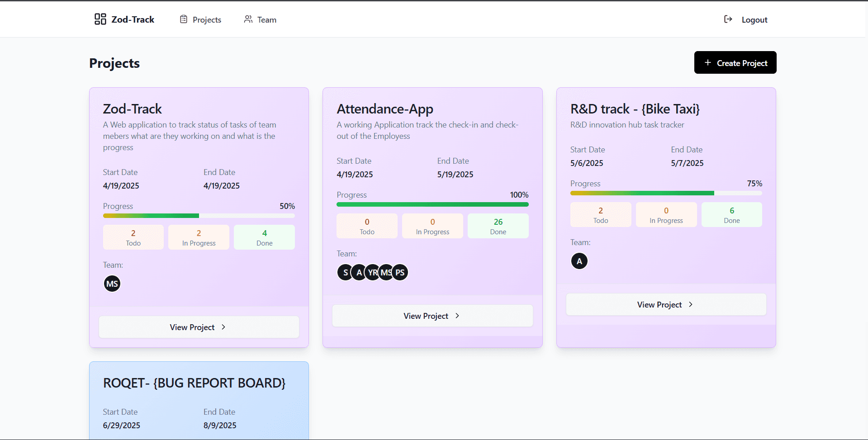Viewport: 868px width, 440px height.
Task: Click the 50% progress value on Zod-Track
Action: [287, 206]
